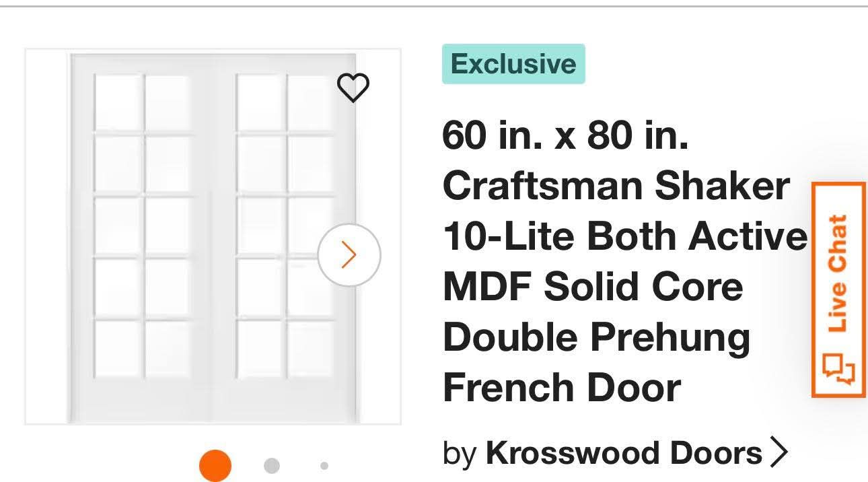This screenshot has width=868, height=482.
Task: Click the heart favorite icon on product image
Action: [355, 88]
